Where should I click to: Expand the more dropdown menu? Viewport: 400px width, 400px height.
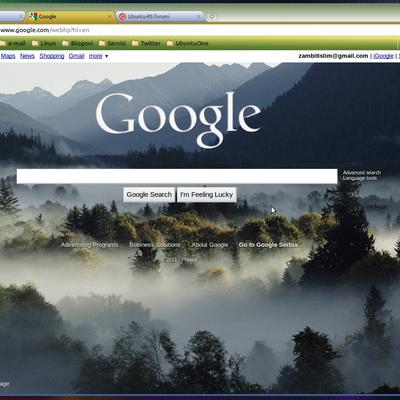tap(98, 56)
